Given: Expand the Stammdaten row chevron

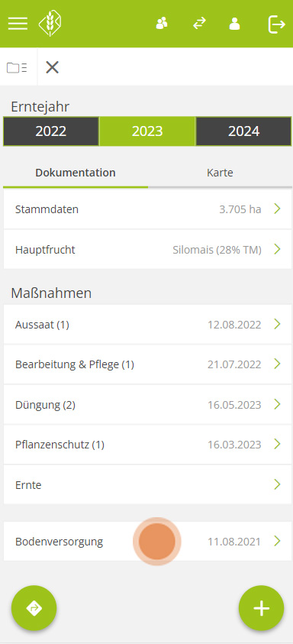Looking at the screenshot, I should pyautogui.click(x=278, y=209).
